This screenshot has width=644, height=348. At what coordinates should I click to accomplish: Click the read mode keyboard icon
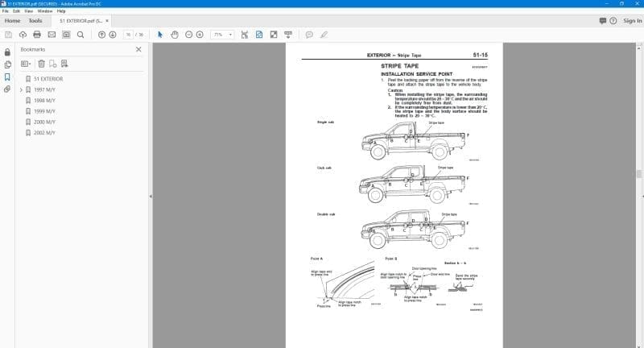[288, 35]
